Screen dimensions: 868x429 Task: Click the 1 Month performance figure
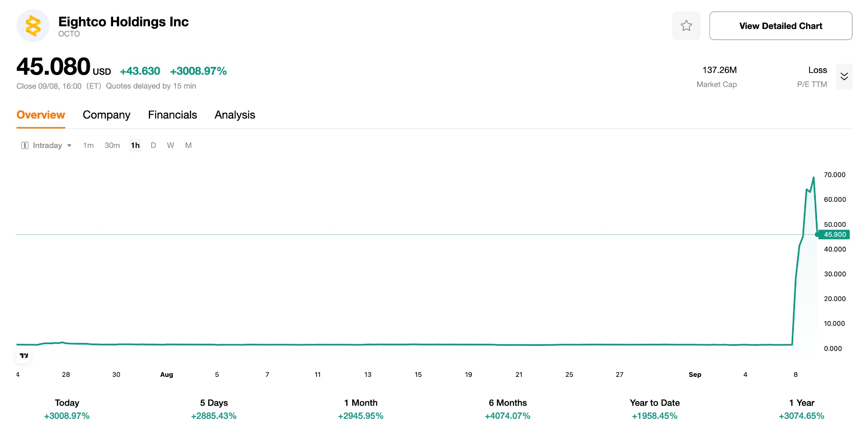coord(361,416)
